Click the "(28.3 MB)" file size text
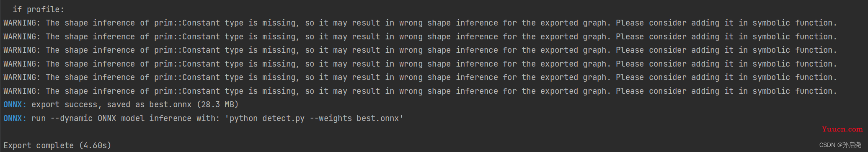The image size is (868, 152). point(217,105)
